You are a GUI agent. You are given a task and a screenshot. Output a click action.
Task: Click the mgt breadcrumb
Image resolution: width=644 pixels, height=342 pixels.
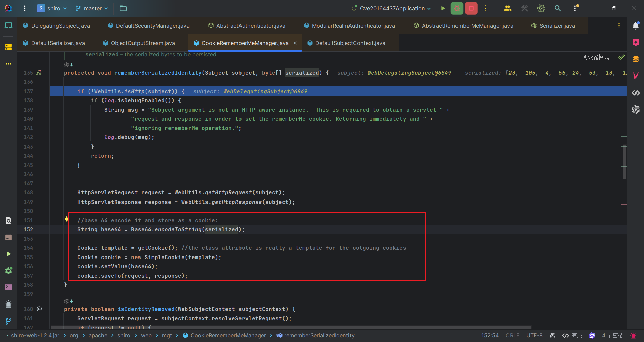click(x=167, y=335)
